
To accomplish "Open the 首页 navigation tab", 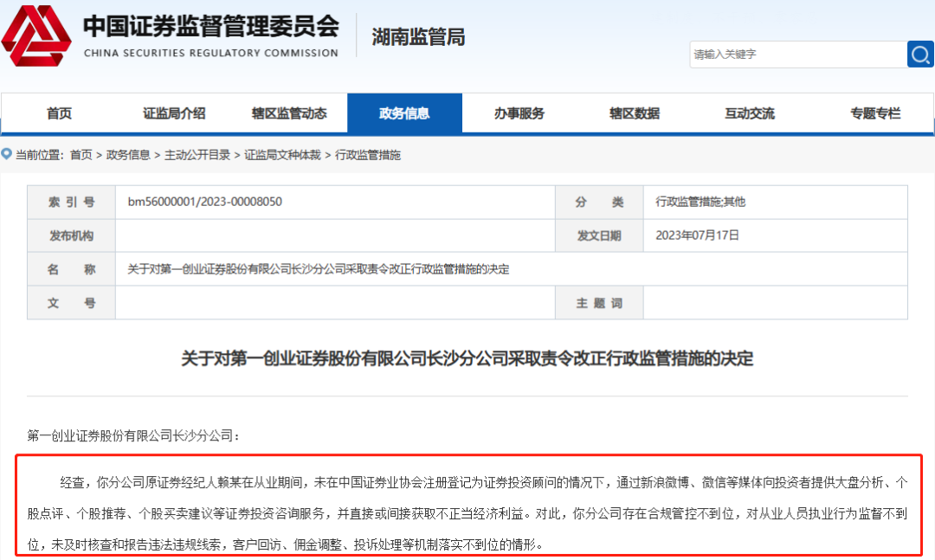I will point(59,113).
